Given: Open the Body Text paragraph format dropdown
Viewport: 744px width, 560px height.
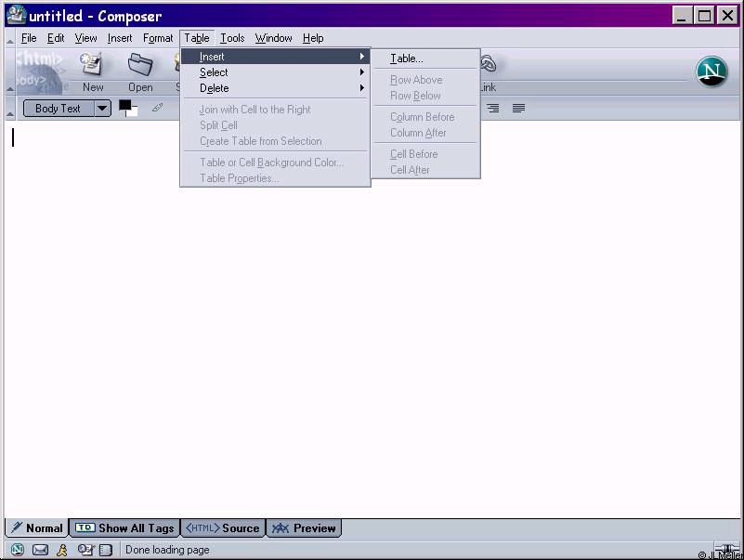Looking at the screenshot, I should (x=102, y=109).
